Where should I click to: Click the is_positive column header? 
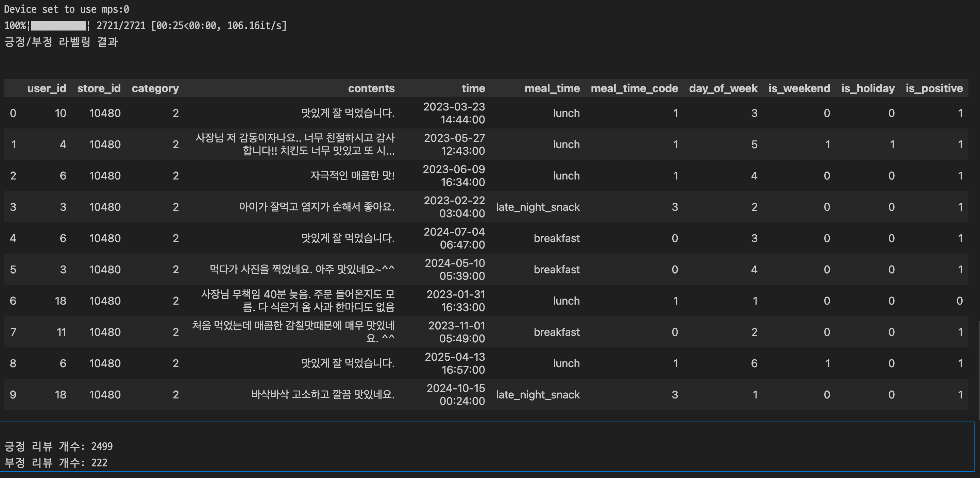click(934, 88)
